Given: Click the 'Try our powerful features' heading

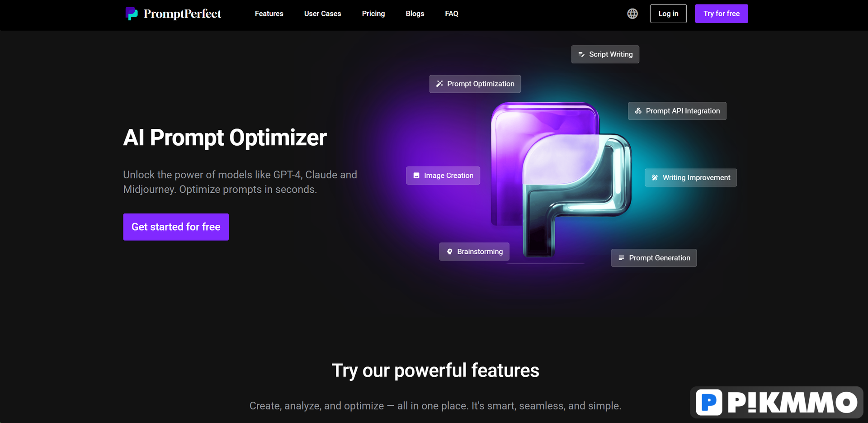Looking at the screenshot, I should pyautogui.click(x=435, y=371).
